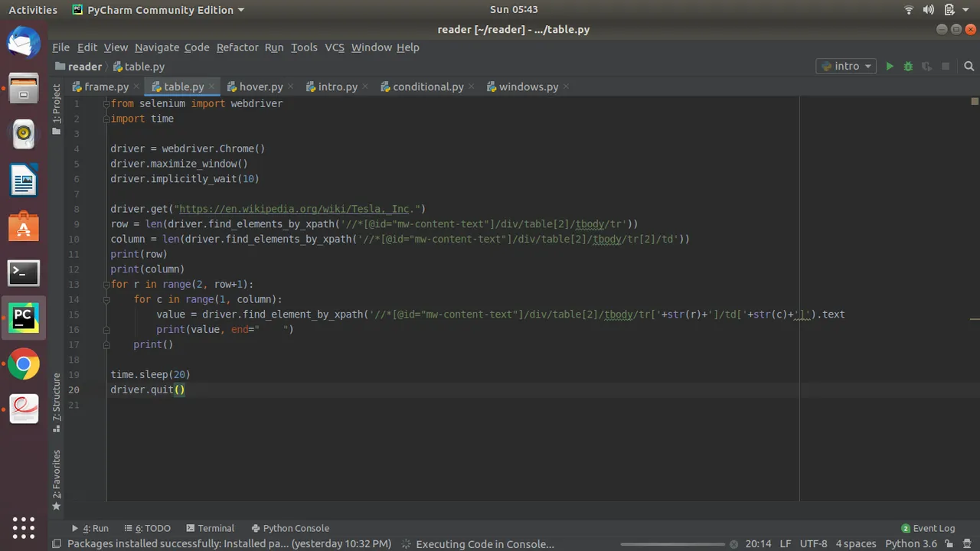Start debugging with the green bug icon
This screenshot has height=551, width=980.
(908, 67)
